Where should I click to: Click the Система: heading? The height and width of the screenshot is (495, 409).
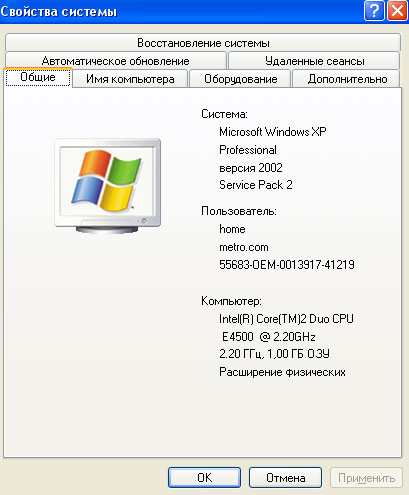pos(224,114)
